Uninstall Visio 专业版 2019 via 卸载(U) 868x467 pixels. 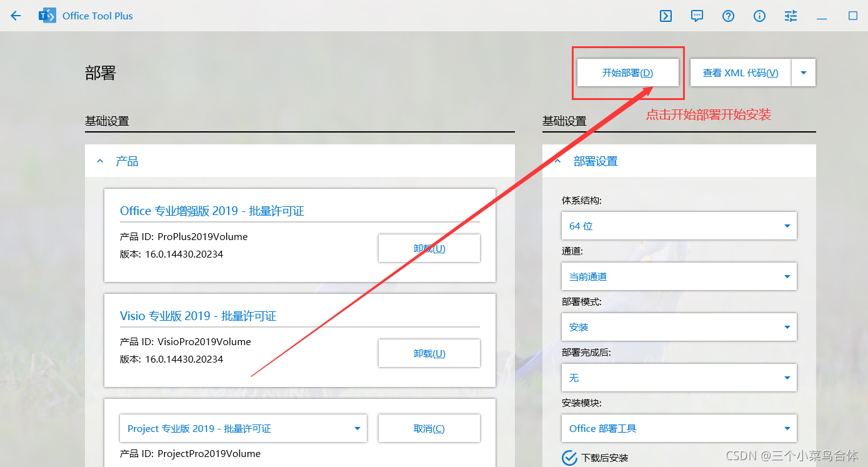pyautogui.click(x=429, y=353)
